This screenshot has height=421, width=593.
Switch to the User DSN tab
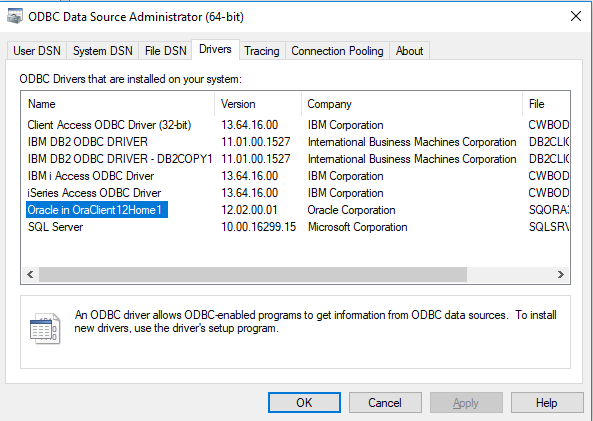37,51
